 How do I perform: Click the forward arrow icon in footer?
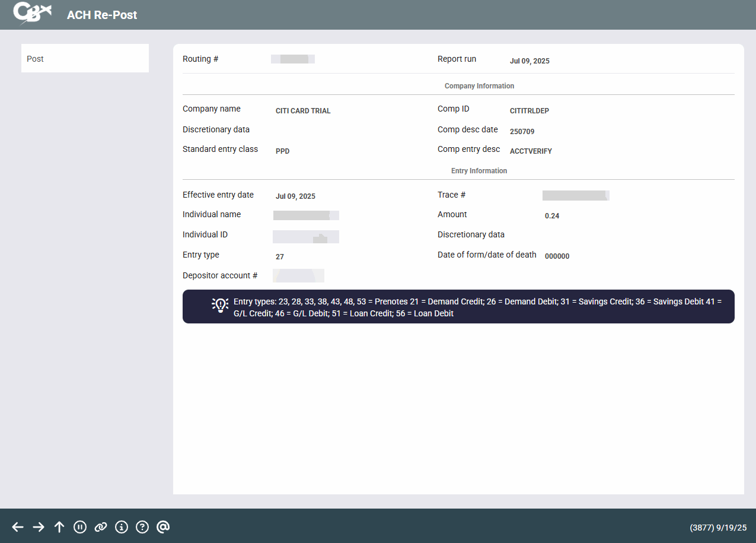pyautogui.click(x=39, y=527)
